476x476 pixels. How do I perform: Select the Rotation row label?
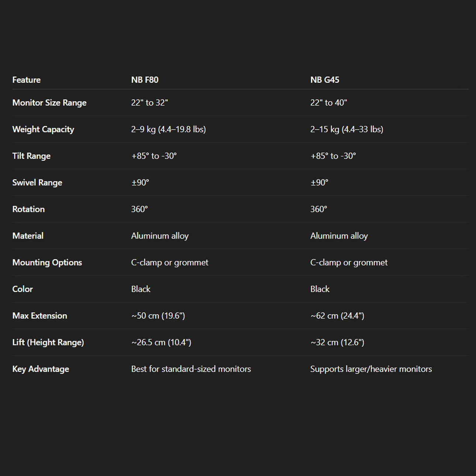(28, 209)
